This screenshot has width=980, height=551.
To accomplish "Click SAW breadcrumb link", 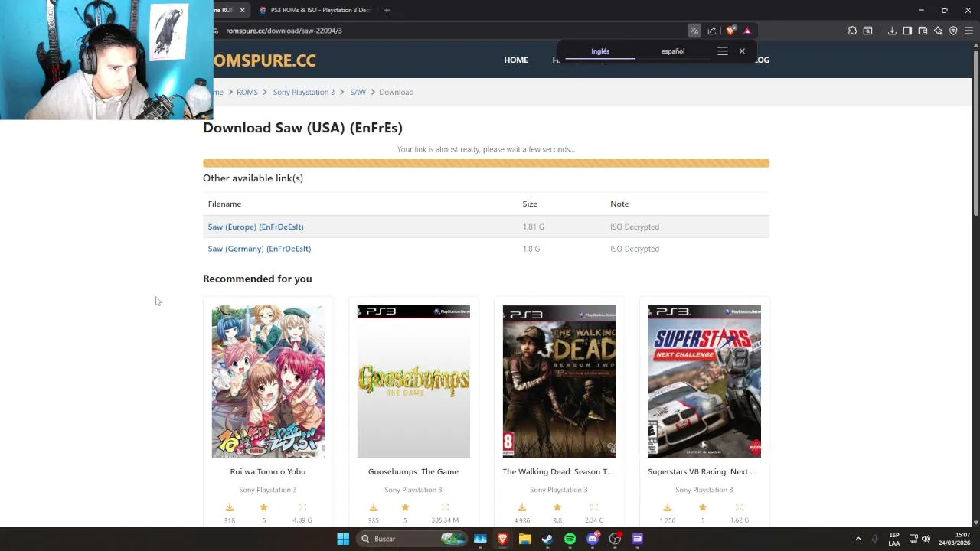I will click(x=358, y=92).
